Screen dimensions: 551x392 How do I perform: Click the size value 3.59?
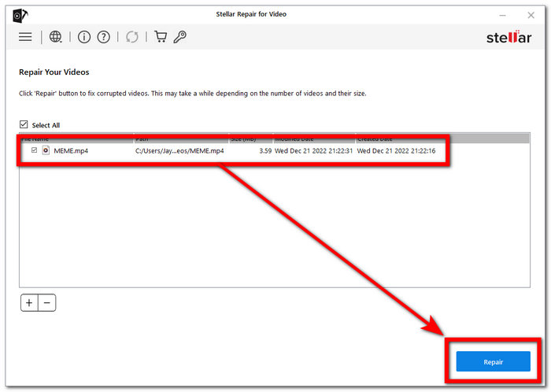pos(265,151)
